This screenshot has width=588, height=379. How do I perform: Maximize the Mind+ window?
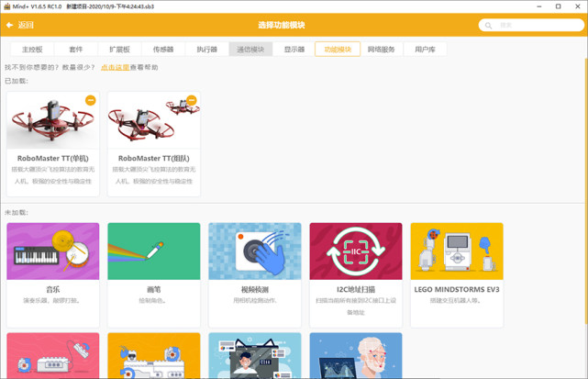pyautogui.click(x=558, y=6)
